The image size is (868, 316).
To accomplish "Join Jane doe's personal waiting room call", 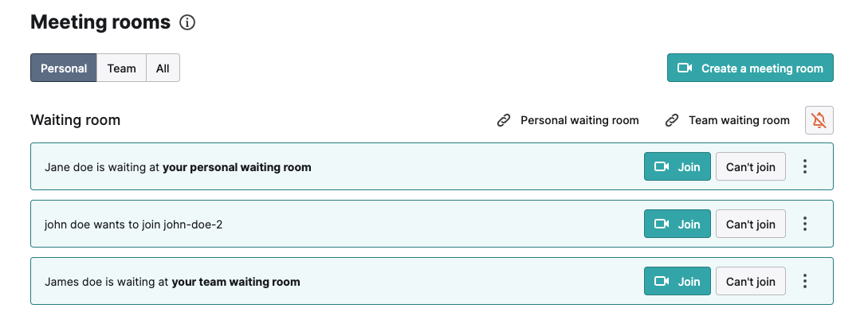I will [677, 166].
